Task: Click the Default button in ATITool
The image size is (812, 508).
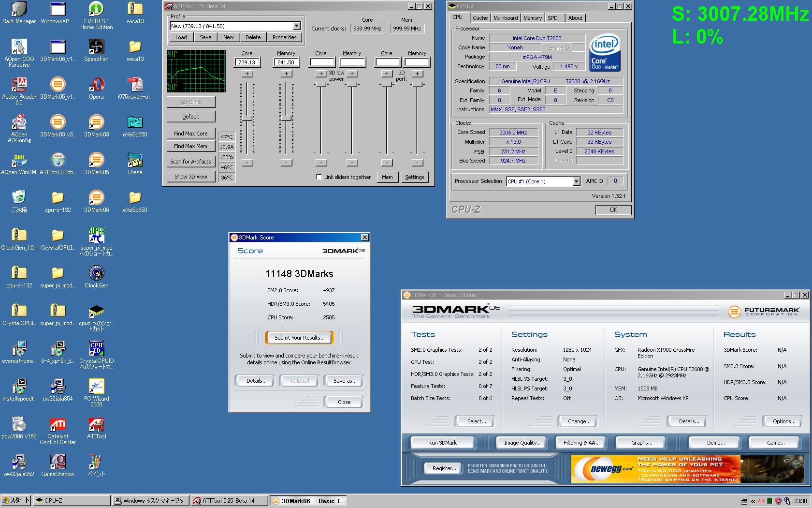Action: [191, 117]
